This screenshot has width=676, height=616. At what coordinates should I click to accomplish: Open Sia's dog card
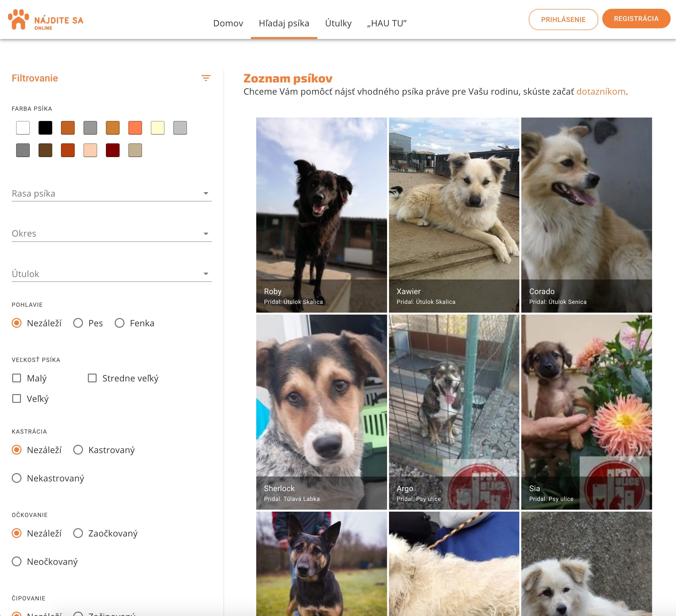click(586, 412)
